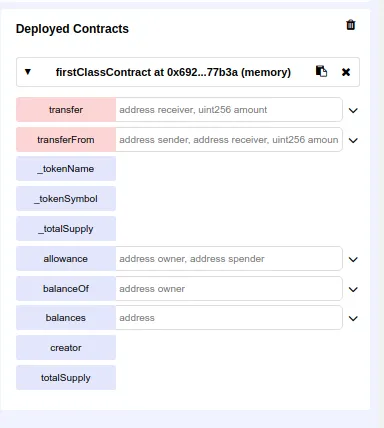This screenshot has width=384, height=428.
Task: Expand the balanceOf function parameters
Action: 353,289
